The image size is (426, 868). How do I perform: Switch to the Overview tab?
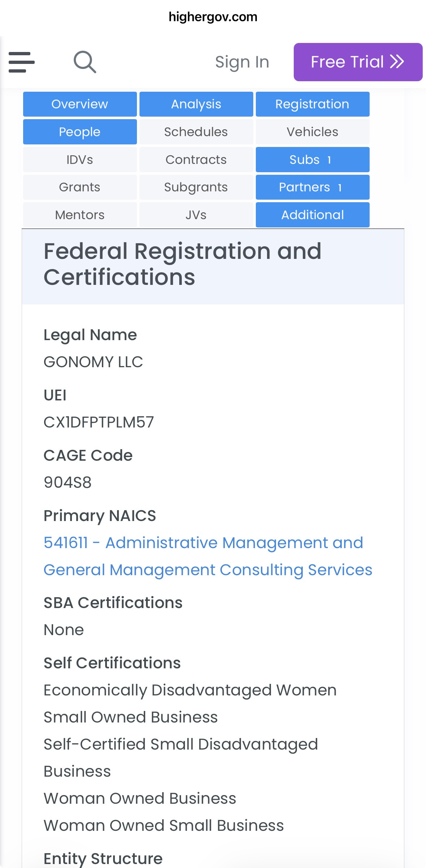click(80, 104)
